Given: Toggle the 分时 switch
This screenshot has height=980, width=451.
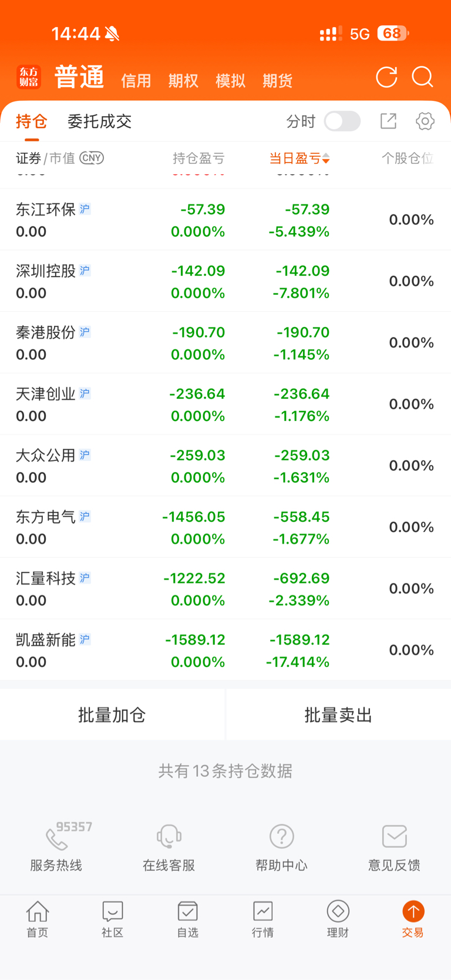Looking at the screenshot, I should 342,121.
